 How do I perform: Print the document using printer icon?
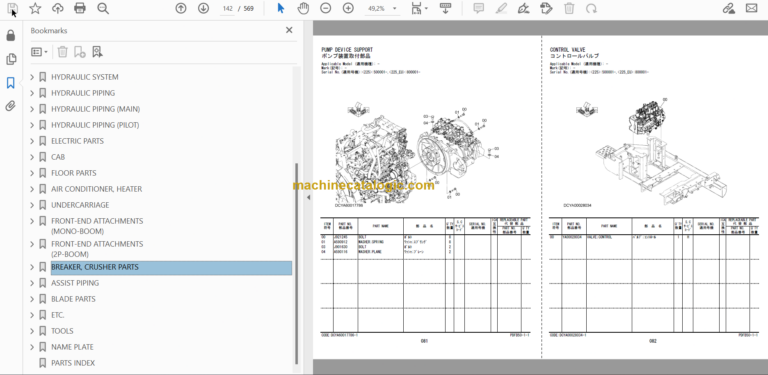pyautogui.click(x=80, y=8)
